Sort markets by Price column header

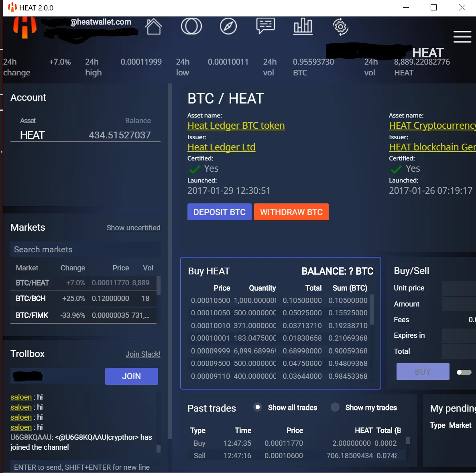tap(121, 268)
